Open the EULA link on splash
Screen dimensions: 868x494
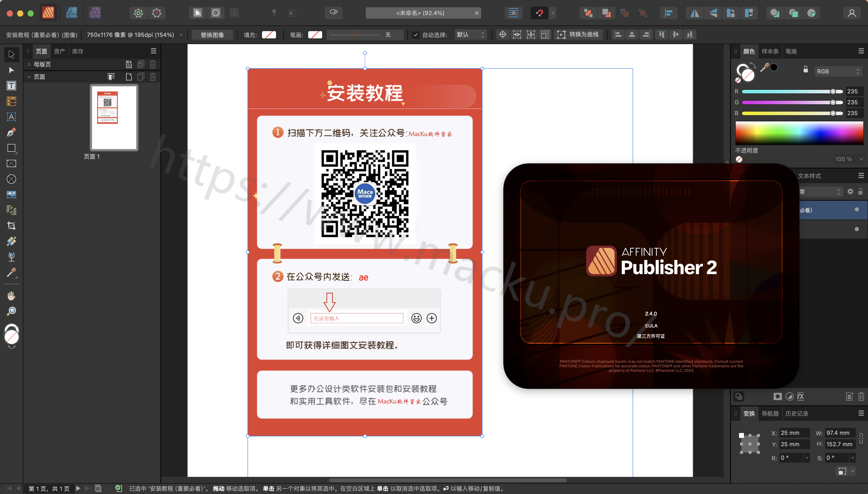click(x=651, y=326)
